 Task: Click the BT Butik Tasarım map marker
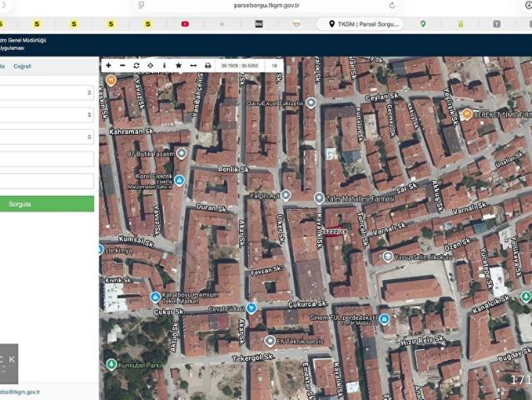(181, 153)
